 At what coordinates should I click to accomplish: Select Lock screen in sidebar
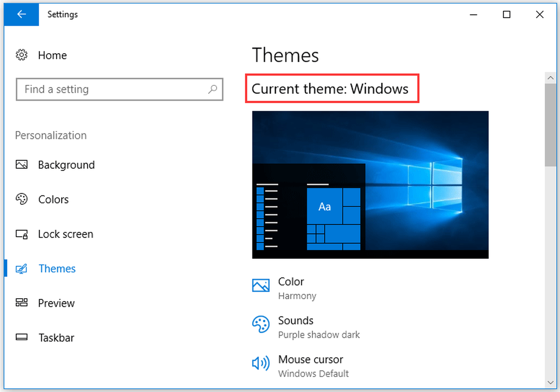point(65,234)
